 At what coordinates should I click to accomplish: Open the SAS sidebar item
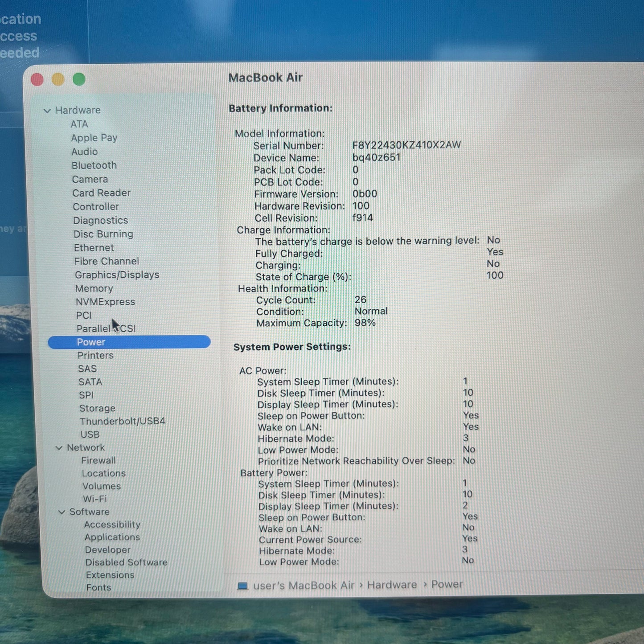[x=87, y=369]
